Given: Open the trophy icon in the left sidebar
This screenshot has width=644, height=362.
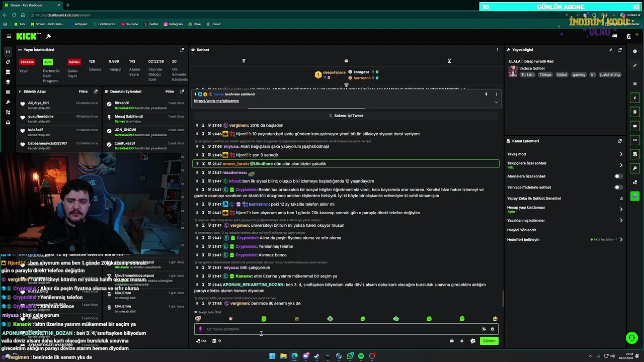Looking at the screenshot, I should 8,82.
